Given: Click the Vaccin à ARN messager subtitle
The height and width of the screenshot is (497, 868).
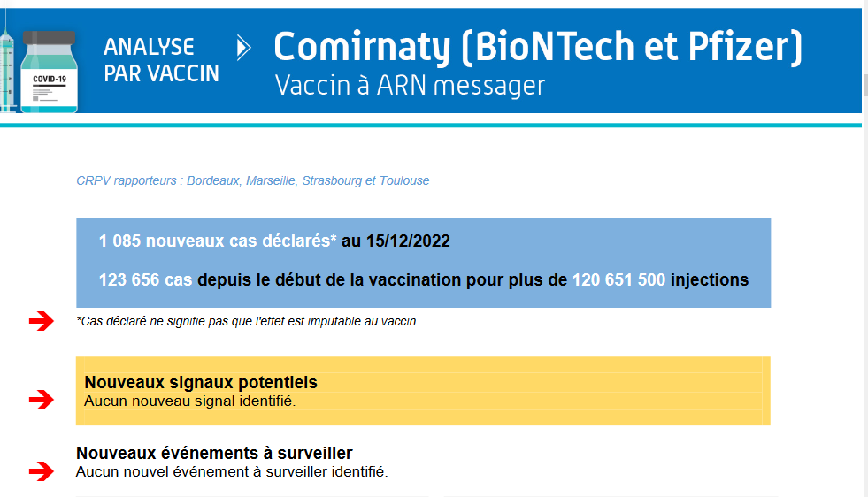Looking at the screenshot, I should (x=411, y=85).
